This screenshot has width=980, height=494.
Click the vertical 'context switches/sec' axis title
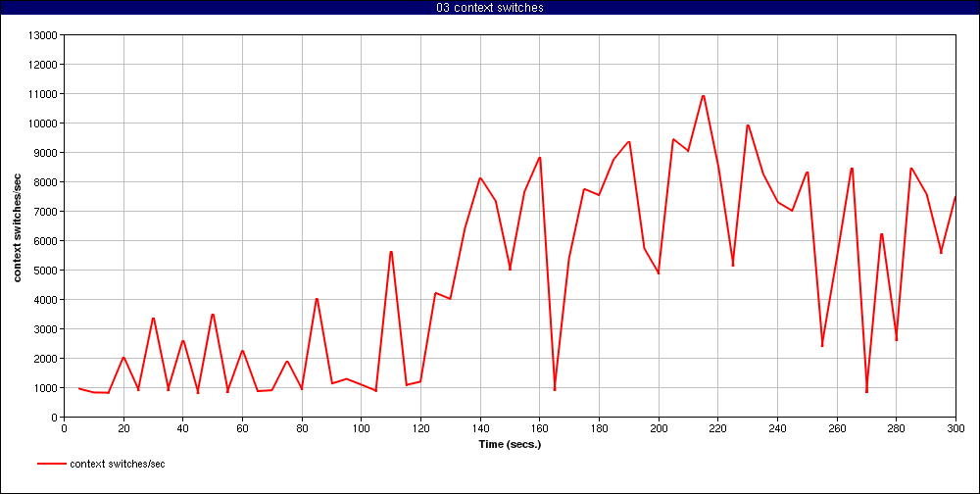[x=18, y=226]
